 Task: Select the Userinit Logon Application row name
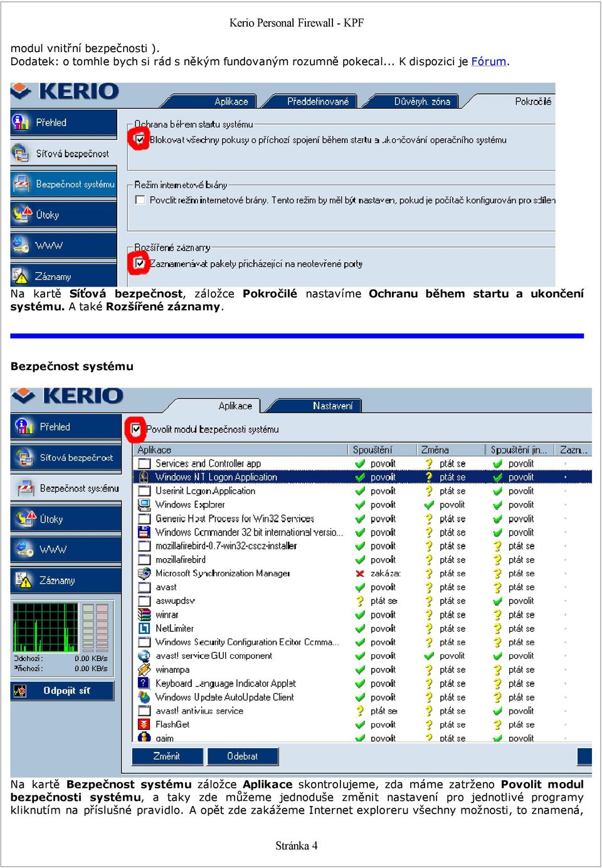[206, 491]
